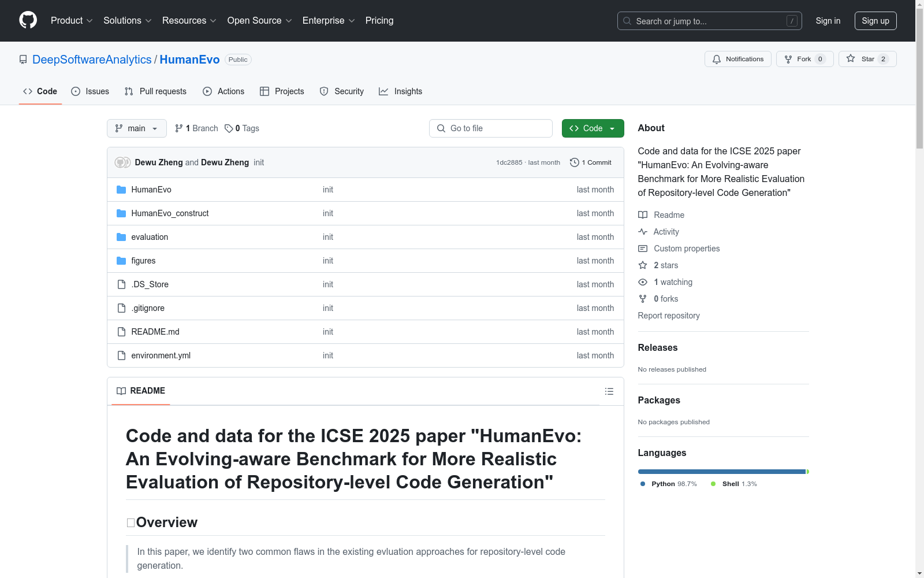Open the .gitignore file
Viewport: 924px width, 578px height.
tap(148, 308)
